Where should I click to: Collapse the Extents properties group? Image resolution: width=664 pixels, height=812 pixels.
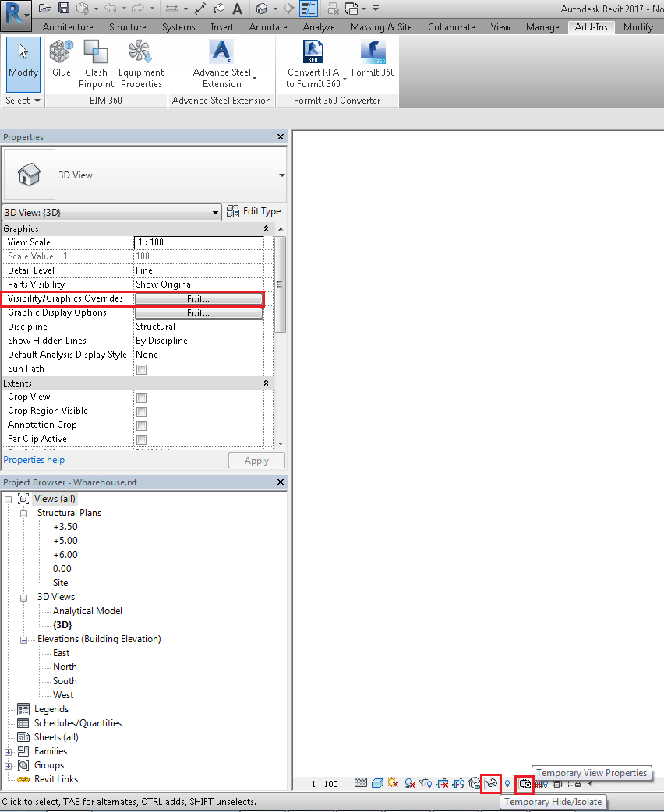pos(267,383)
